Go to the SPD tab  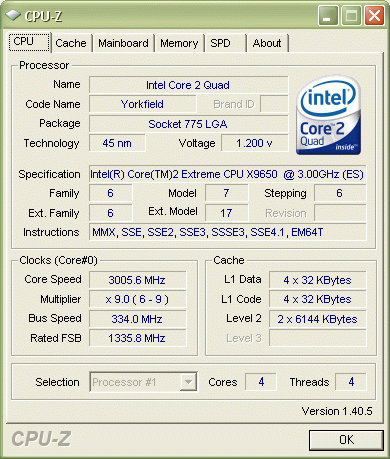(x=225, y=43)
